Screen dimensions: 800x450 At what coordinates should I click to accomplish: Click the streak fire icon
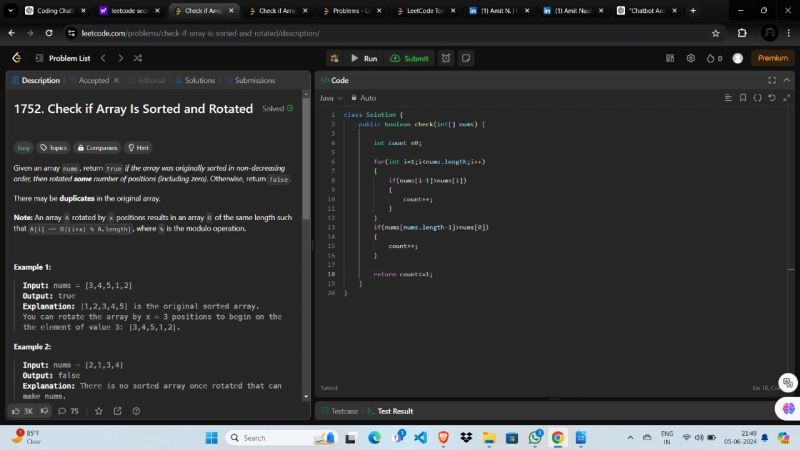714,58
